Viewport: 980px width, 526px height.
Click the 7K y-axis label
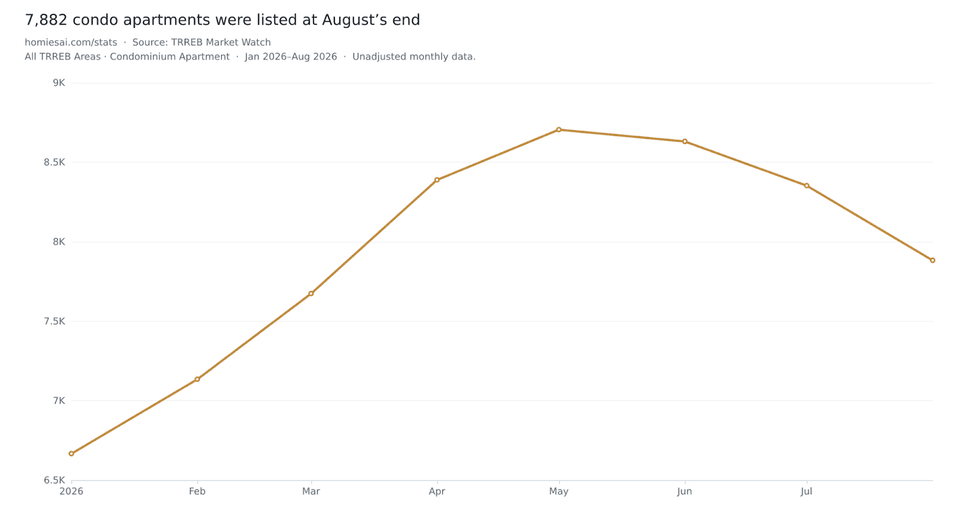59,400
